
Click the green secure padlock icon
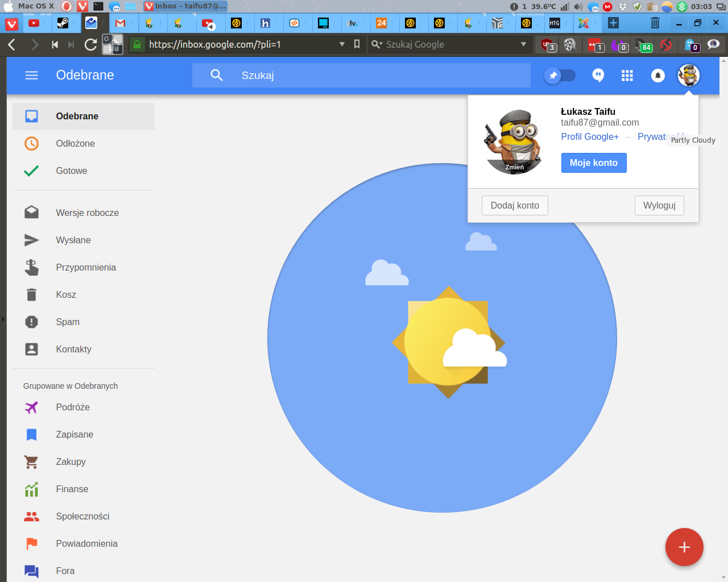137,44
